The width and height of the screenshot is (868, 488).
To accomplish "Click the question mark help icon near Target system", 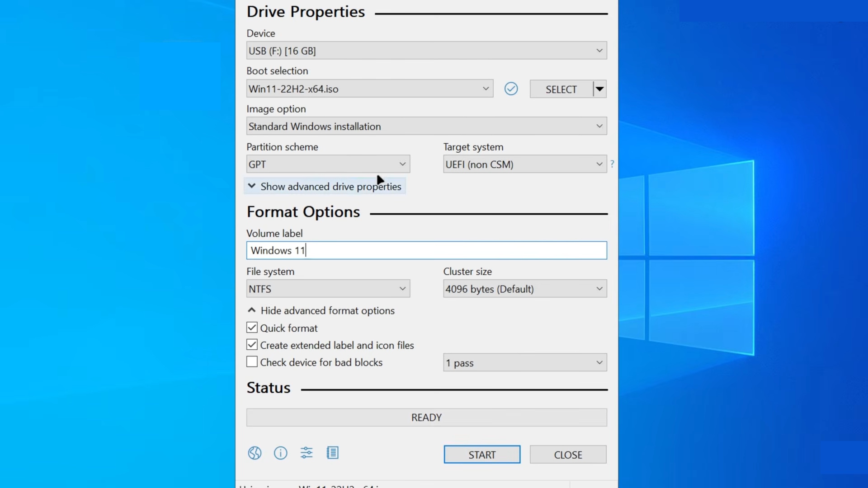I will coord(613,164).
